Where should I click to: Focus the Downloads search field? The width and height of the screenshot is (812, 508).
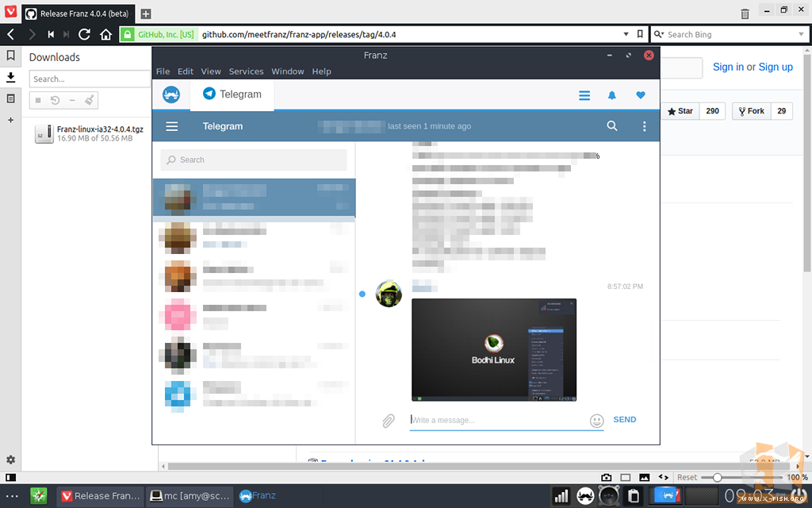90,79
